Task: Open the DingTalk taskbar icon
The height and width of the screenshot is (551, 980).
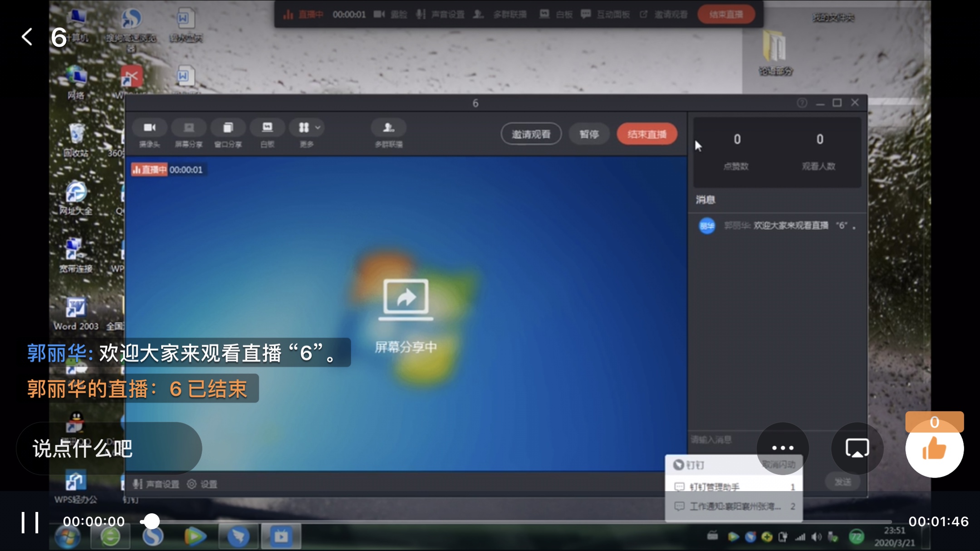Action: (x=238, y=537)
